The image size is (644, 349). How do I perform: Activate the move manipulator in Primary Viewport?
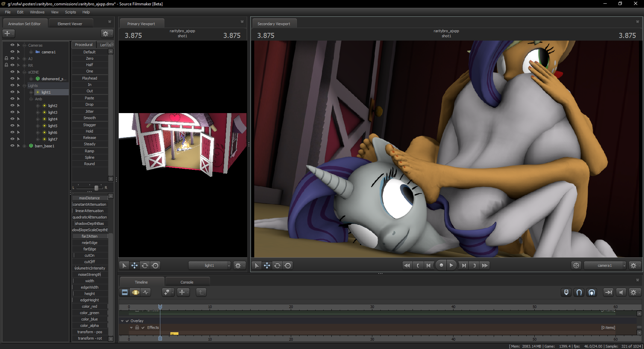point(135,265)
